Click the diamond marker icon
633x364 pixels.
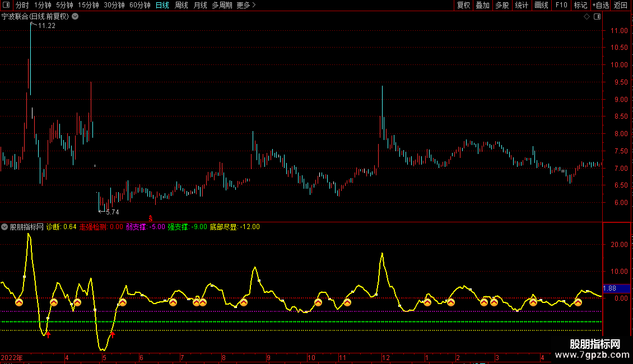click(x=587, y=17)
